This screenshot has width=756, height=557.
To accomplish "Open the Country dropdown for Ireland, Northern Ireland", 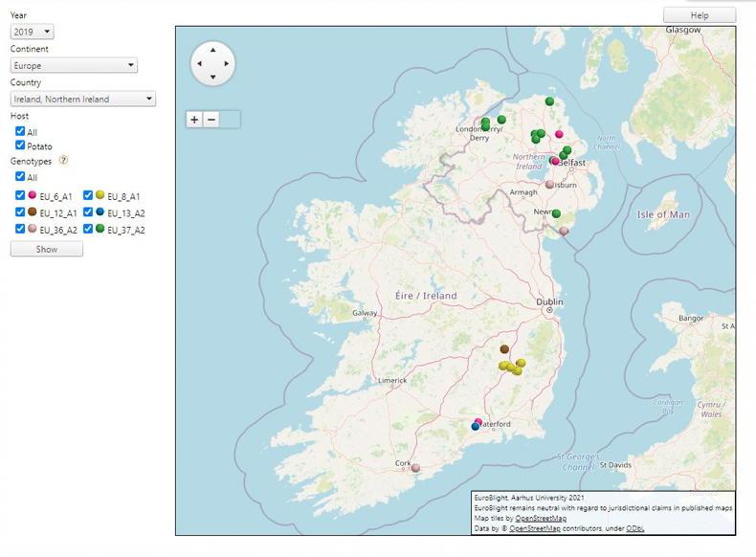I will click(83, 99).
